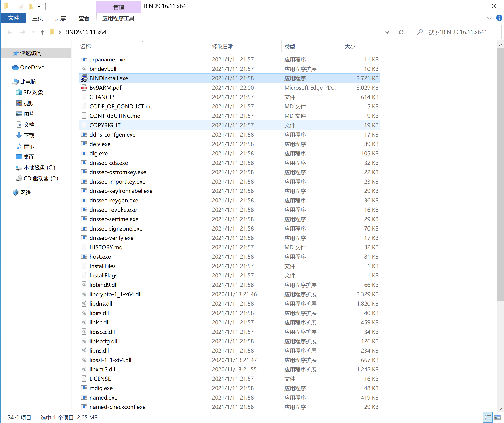The height and width of the screenshot is (423, 504).
Task: Open CD Drive (E:) in sidebar
Action: tap(37, 178)
